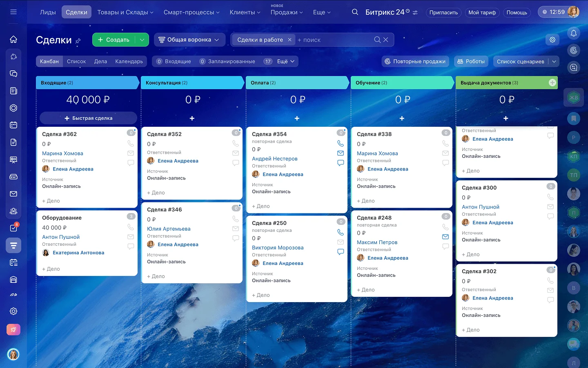Click the Быстрая сделка button
Screen dimensions: 588x368
(88, 118)
